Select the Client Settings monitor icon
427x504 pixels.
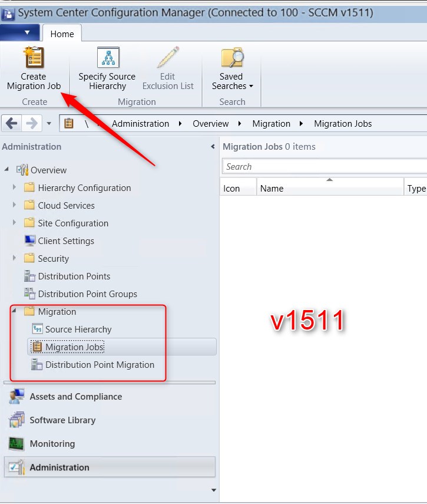pyautogui.click(x=29, y=241)
